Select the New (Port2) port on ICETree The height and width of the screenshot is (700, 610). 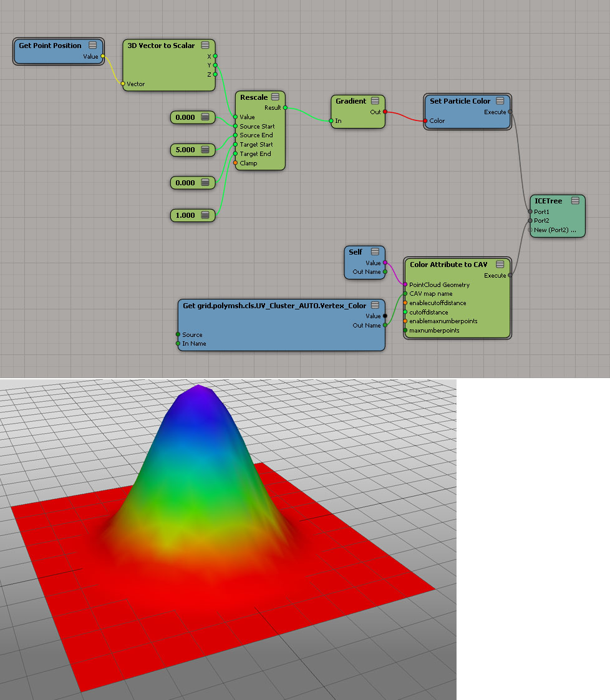pos(531,230)
